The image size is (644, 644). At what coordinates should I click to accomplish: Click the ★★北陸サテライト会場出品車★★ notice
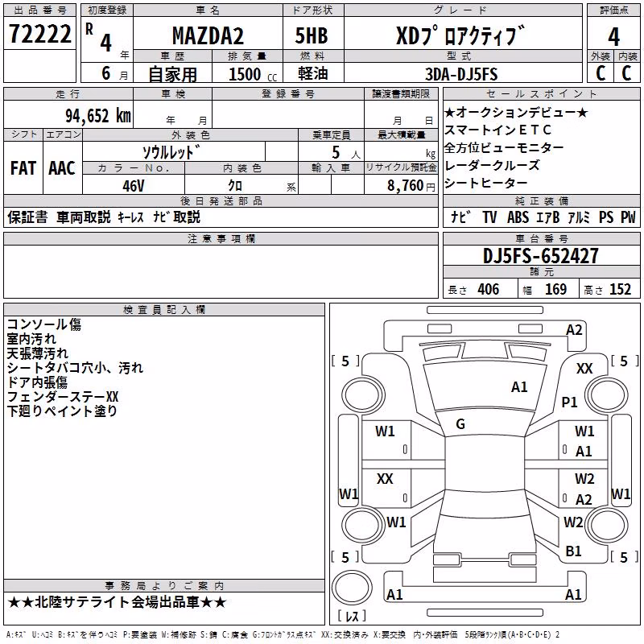click(117, 602)
